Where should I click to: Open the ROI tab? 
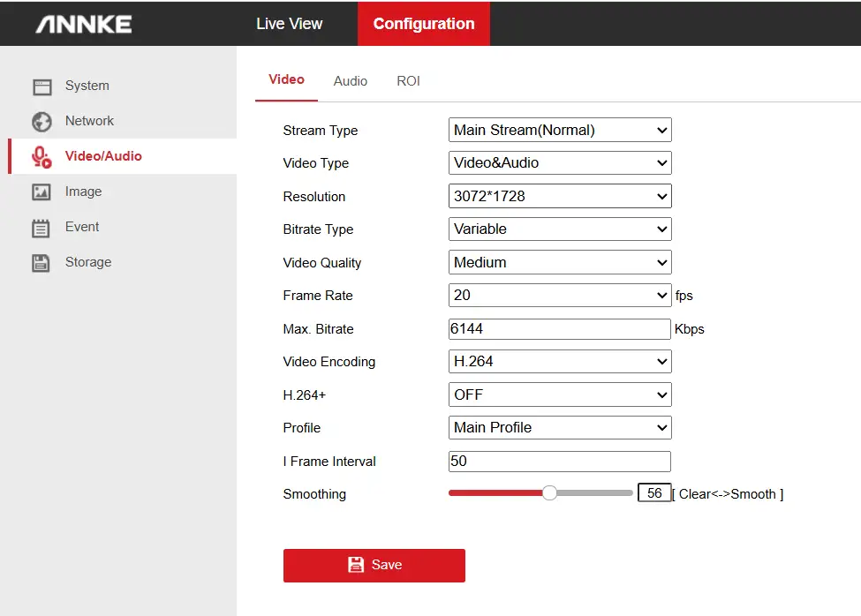408,81
